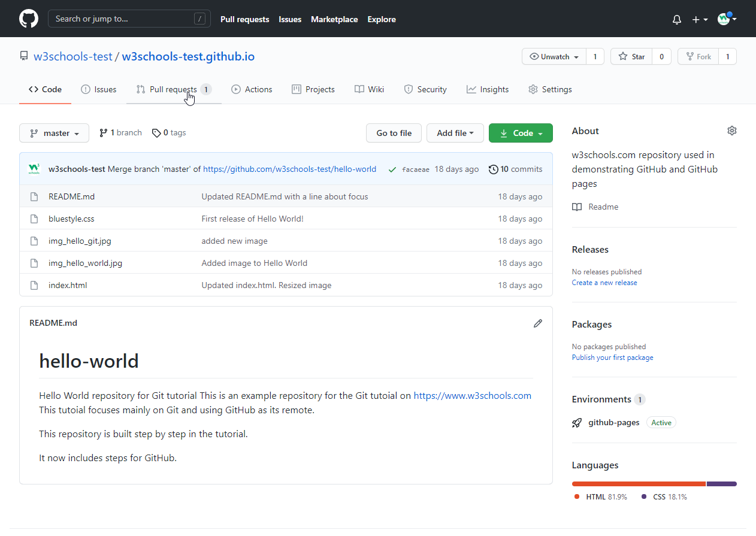Click the repository icon before w3schools-test
The height and width of the screenshot is (536, 756).
click(x=24, y=56)
